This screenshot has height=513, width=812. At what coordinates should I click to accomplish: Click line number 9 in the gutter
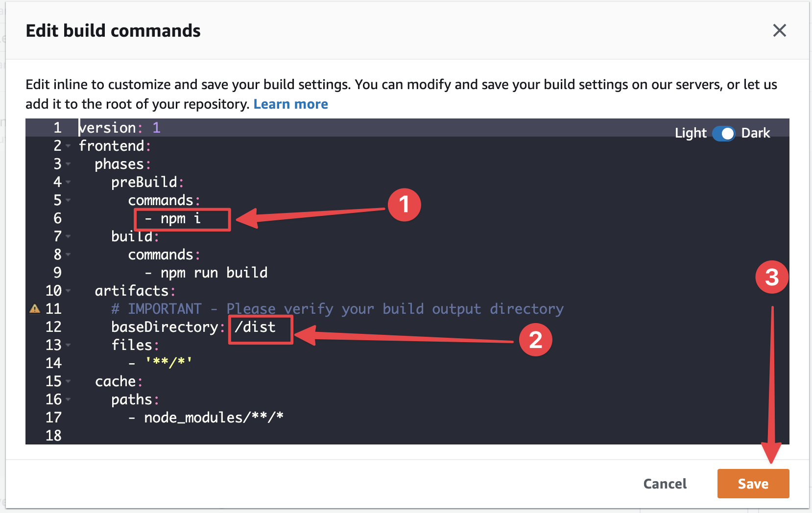[x=57, y=273]
